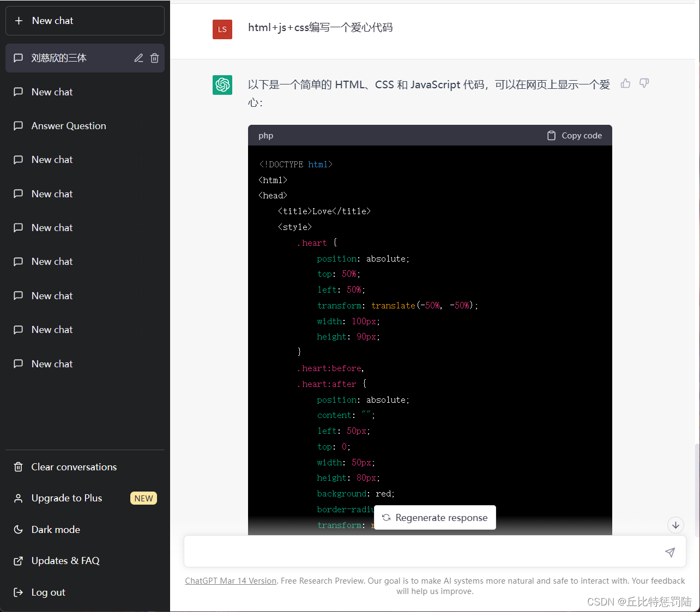Click the user prompt text html+js+css编写一个爱心代码
This screenshot has width=700, height=612.
pos(321,27)
